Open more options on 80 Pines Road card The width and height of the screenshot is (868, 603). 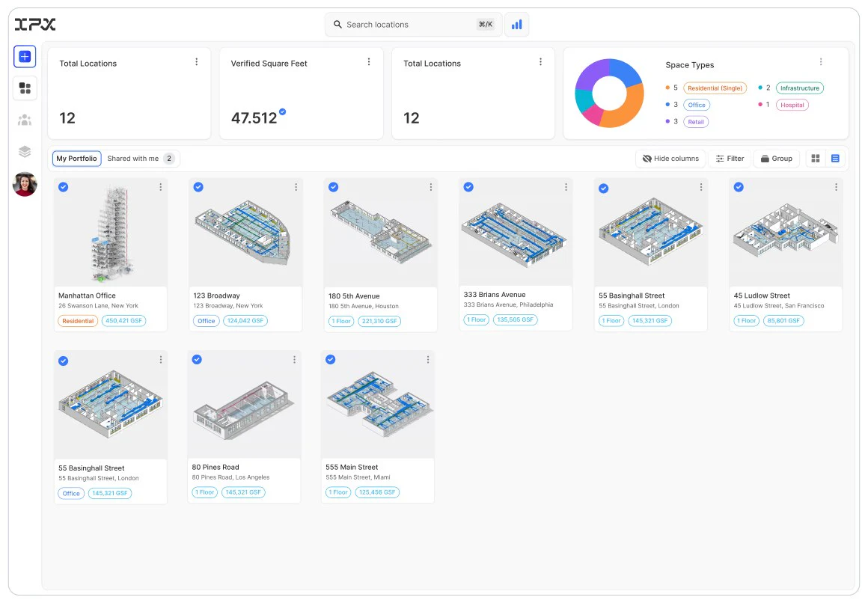click(x=295, y=360)
